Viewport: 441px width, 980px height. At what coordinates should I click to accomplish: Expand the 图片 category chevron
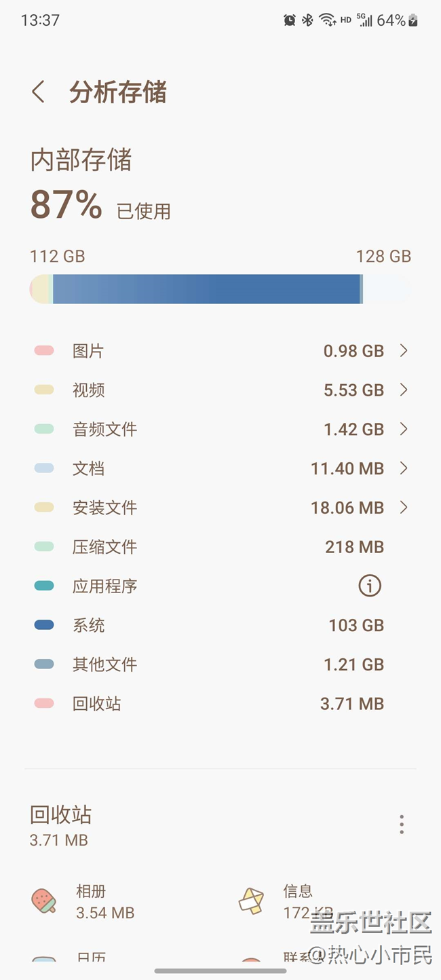404,351
